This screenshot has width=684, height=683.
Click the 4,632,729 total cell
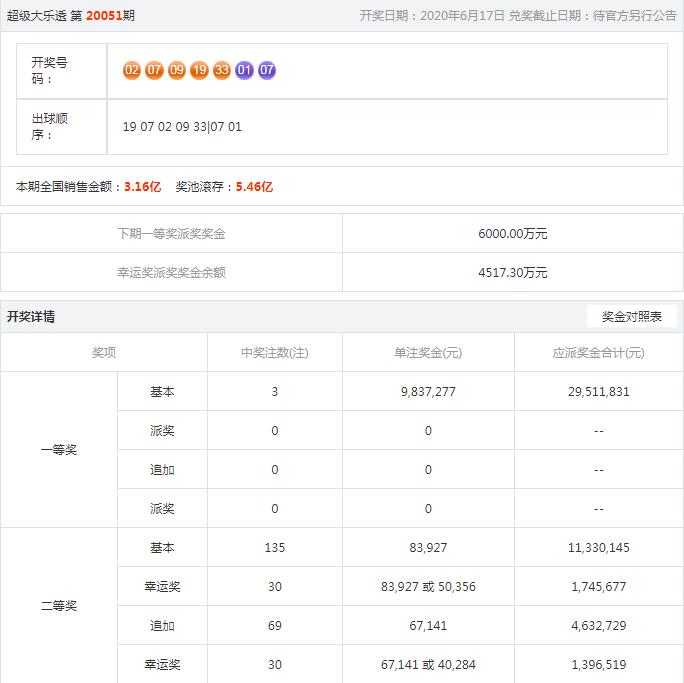click(598, 625)
